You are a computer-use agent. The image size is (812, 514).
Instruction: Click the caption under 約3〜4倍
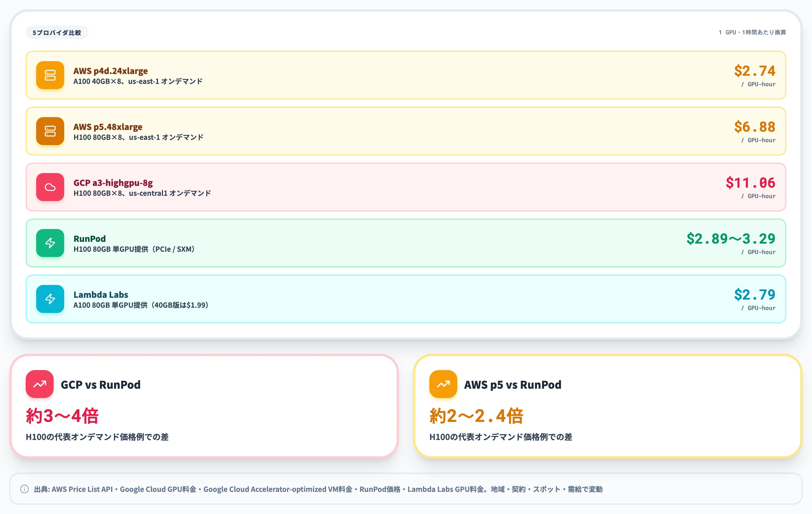tap(97, 437)
